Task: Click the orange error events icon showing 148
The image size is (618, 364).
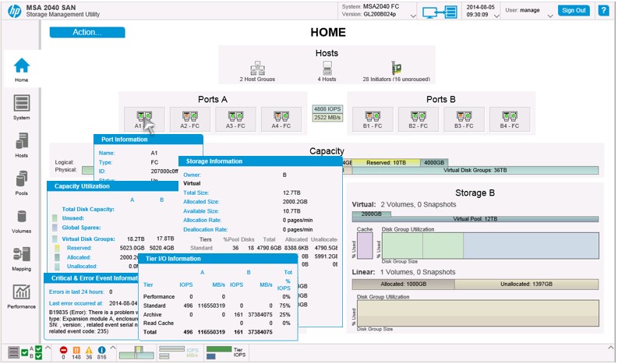Action: (76, 350)
